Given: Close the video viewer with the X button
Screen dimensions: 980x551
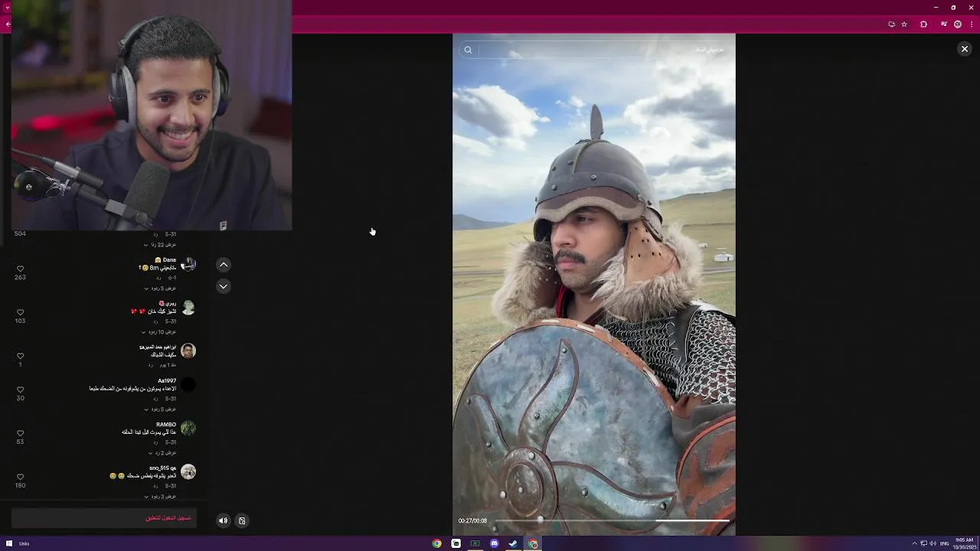Looking at the screenshot, I should coord(965,49).
